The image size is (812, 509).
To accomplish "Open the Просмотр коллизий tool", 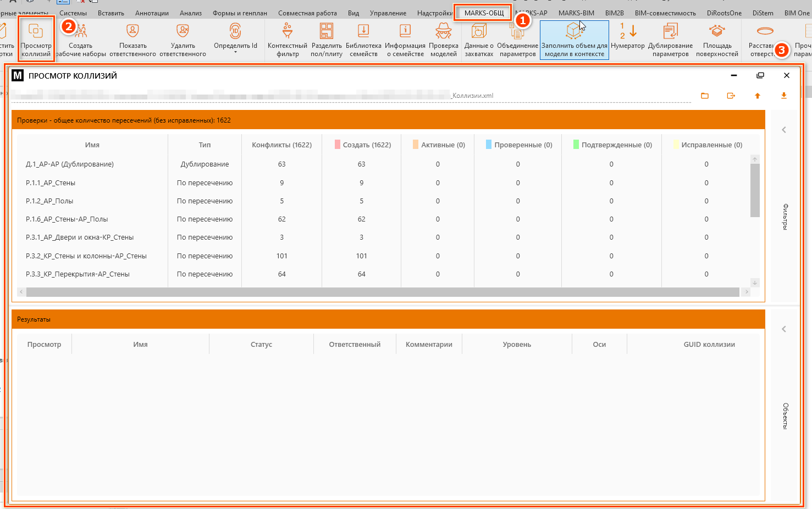I will pyautogui.click(x=36, y=38).
